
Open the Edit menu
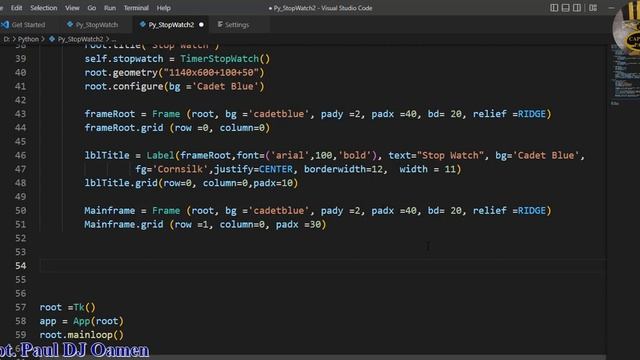point(16,8)
